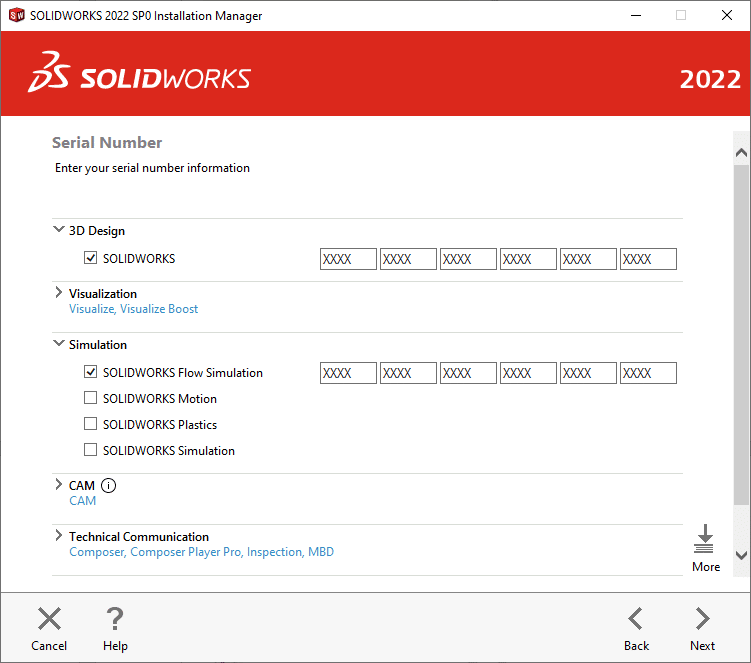Viewport: 751px width, 663px height.
Task: Uncheck the SOLIDWORKS 3D Design checkbox
Action: tap(91, 259)
